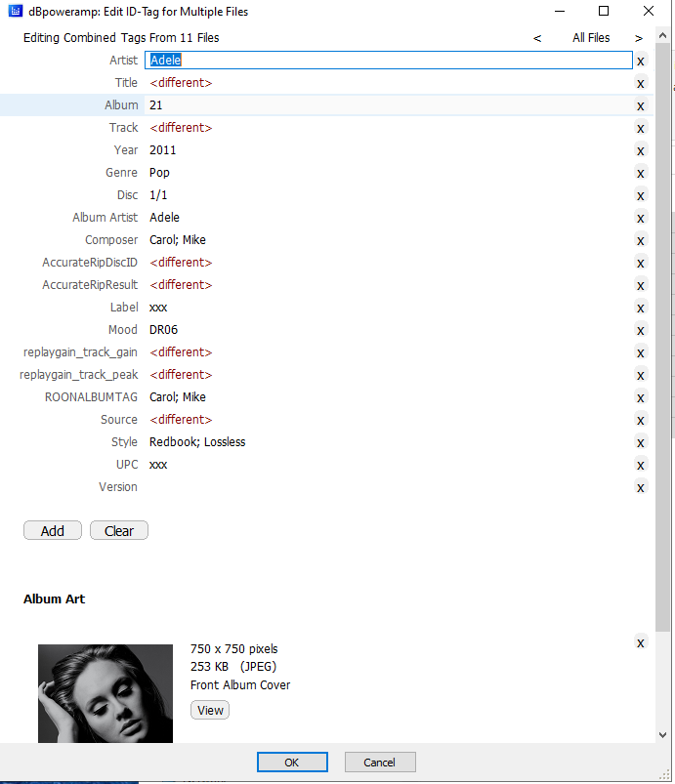This screenshot has height=784, width=675.
Task: Remove the Composer tag via x icon
Action: click(641, 240)
